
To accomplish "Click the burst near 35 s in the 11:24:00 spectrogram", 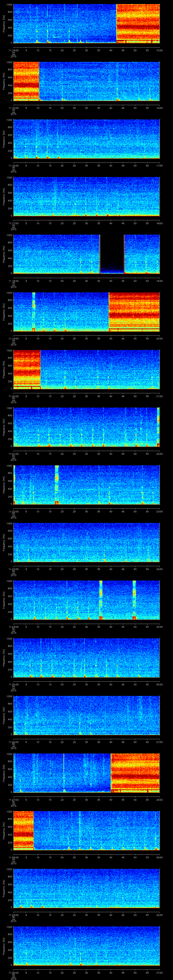I will click(101, 600).
